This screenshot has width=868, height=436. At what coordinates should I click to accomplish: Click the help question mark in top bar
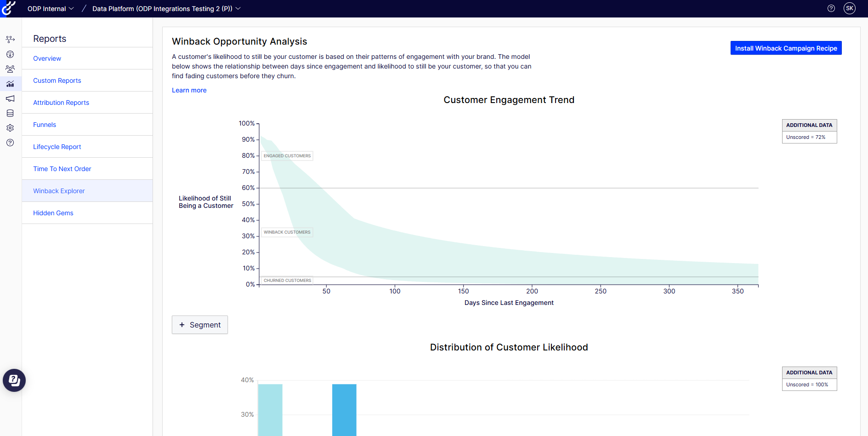pos(831,8)
